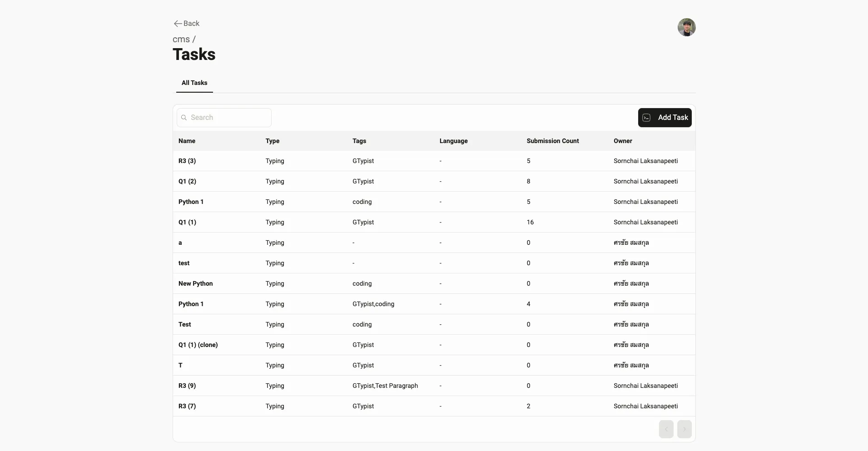Click the magnifier icon in search box

click(x=184, y=118)
